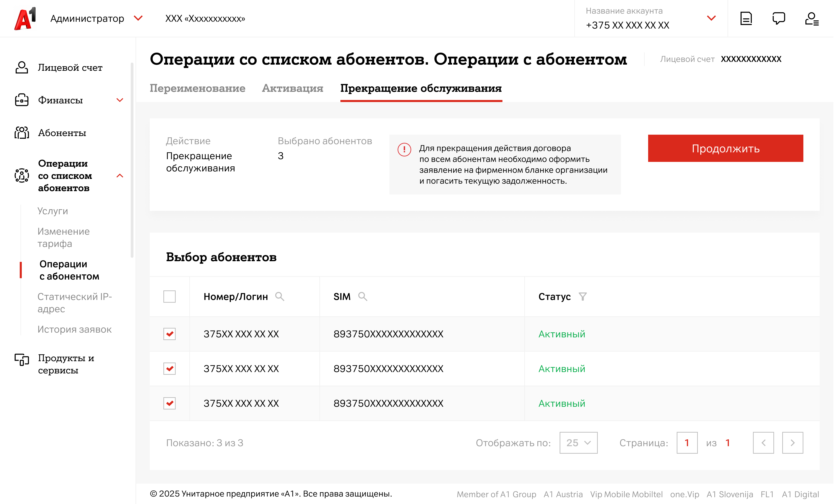The height and width of the screenshot is (504, 834).
Task: Uncheck the third subscriber row checkbox
Action: (169, 403)
